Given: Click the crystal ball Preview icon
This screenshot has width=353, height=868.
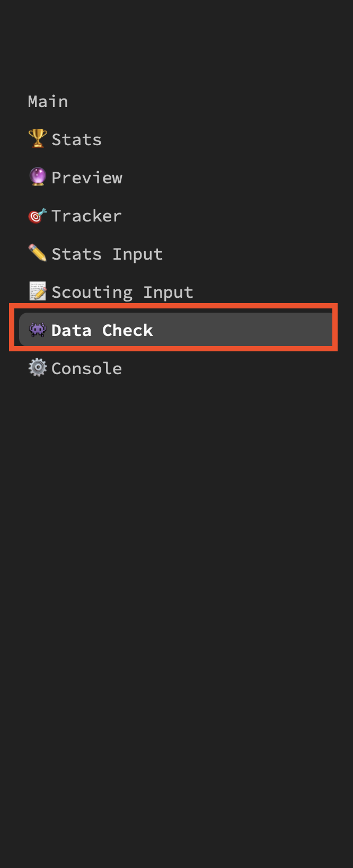Looking at the screenshot, I should 37,177.
